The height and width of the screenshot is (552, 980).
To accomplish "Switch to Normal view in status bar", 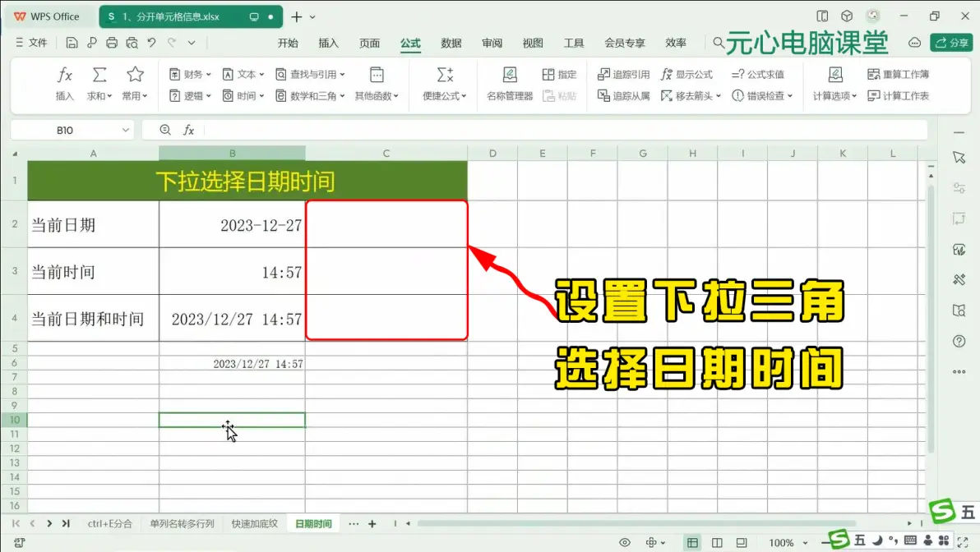I will (x=692, y=542).
